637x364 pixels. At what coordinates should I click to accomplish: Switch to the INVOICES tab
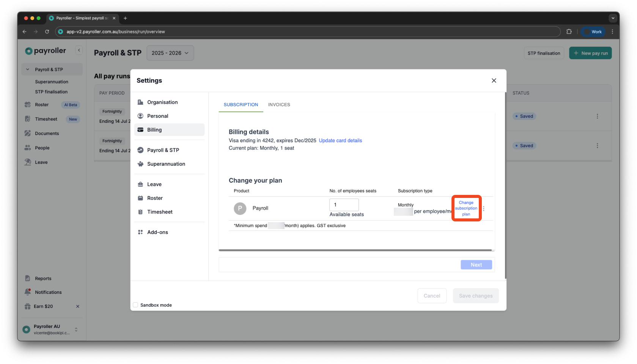[x=279, y=105]
